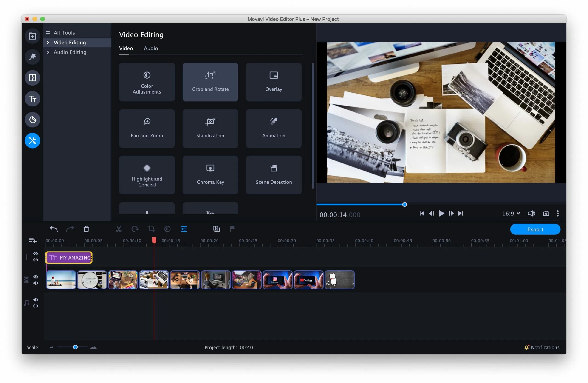Click the crop tool in timeline toolbar
This screenshot has height=383, width=588.
[x=151, y=229]
